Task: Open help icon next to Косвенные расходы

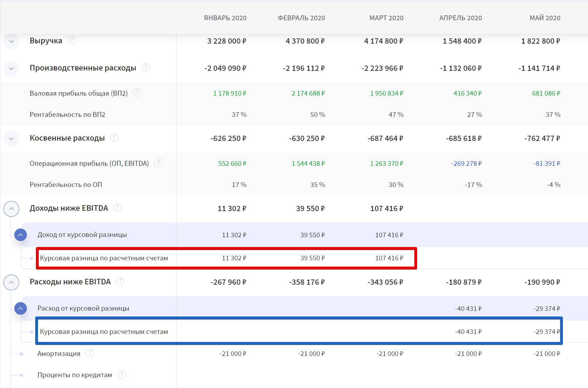Action: pos(114,137)
